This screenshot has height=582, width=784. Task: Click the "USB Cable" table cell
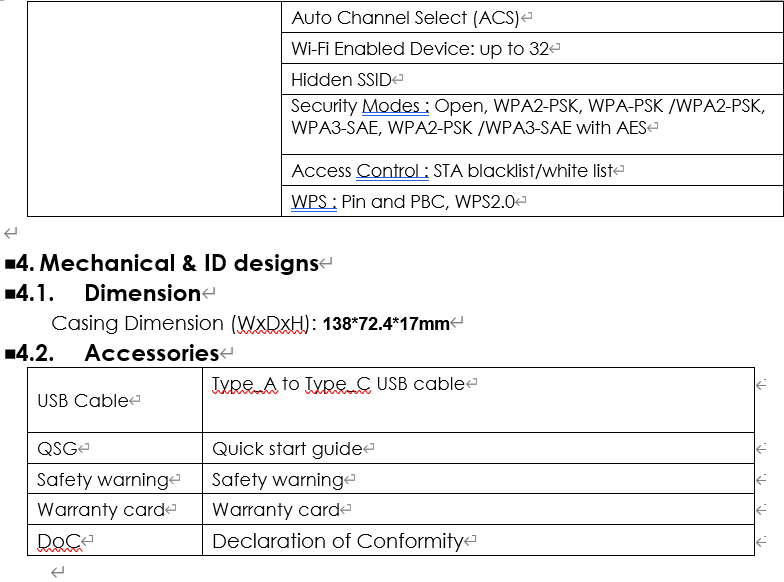point(83,401)
